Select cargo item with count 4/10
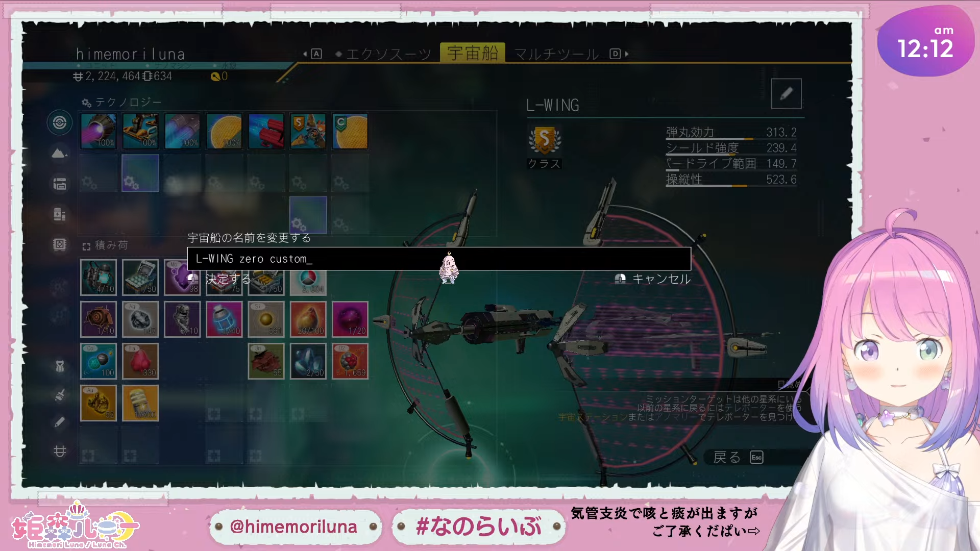Viewport: 980px width, 551px height. tap(99, 277)
